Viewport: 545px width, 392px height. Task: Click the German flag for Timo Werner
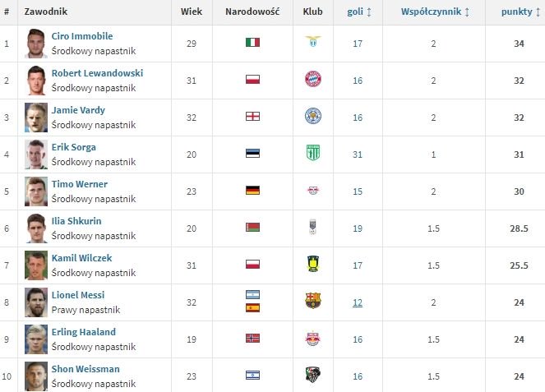click(x=252, y=190)
